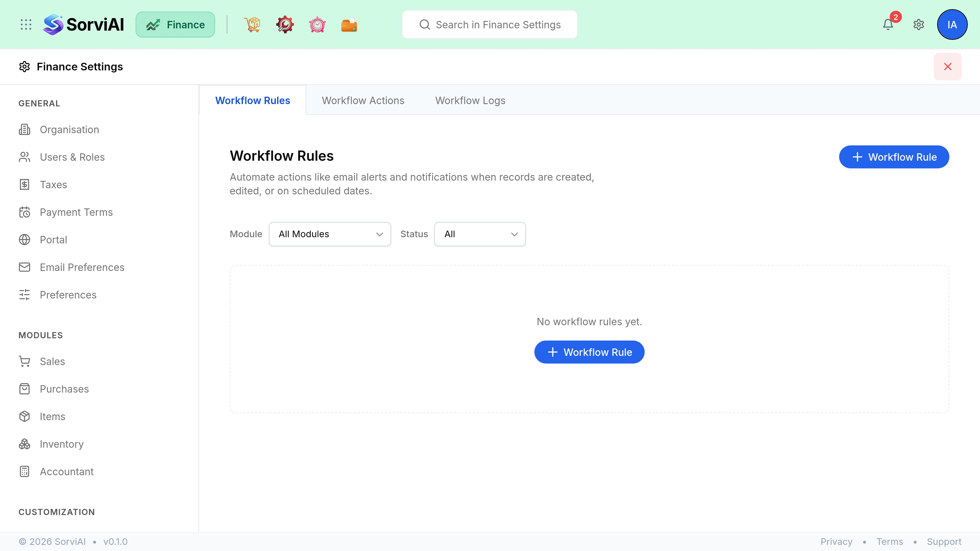Screen dimensions: 980x551
Task: Click the Portal globe icon
Action: (24, 240)
